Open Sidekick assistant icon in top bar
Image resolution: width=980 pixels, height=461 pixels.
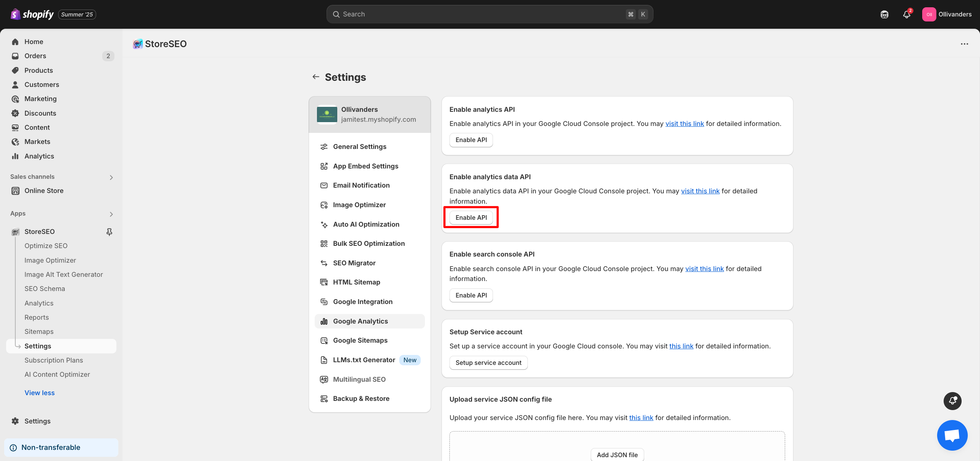(884, 14)
